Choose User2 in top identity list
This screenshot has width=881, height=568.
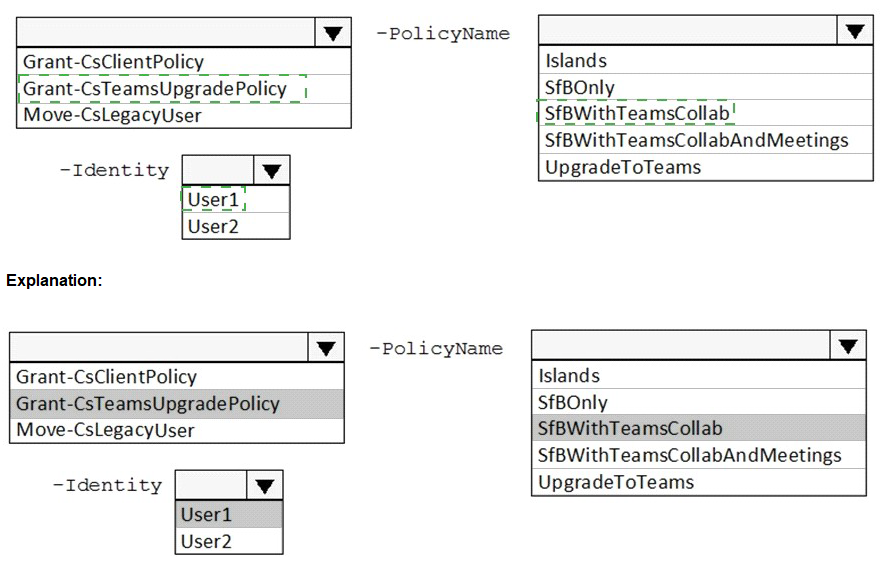pos(213,226)
